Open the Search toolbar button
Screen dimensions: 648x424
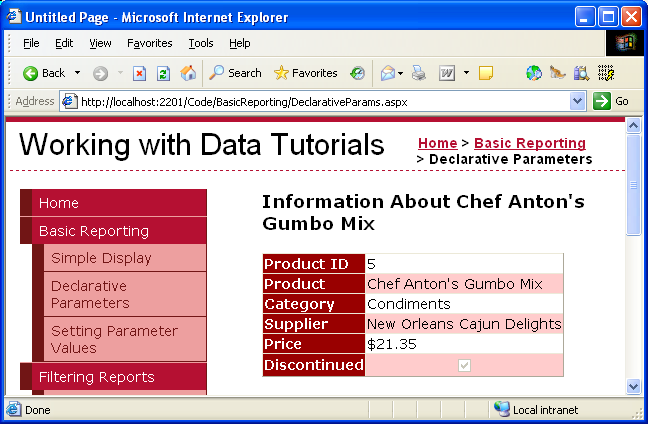235,73
